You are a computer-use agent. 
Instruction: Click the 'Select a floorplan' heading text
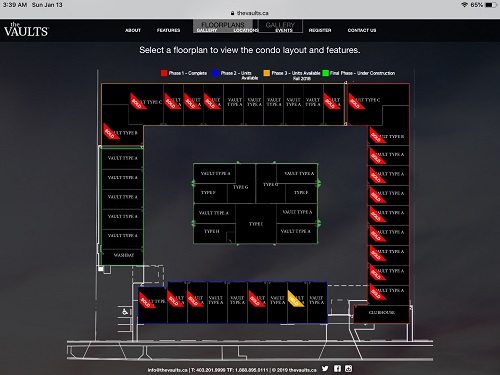pyautogui.click(x=250, y=50)
